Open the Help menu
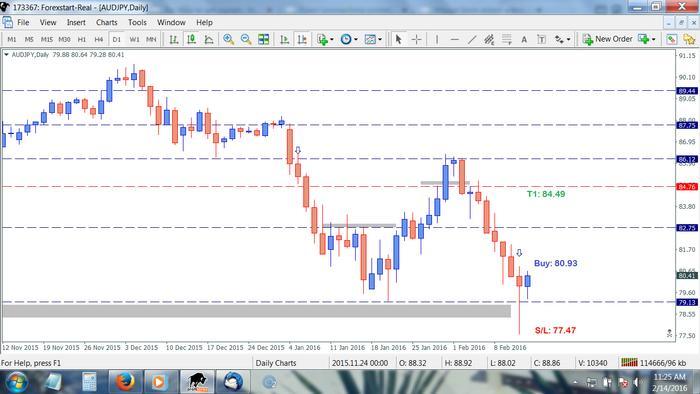The width and height of the screenshot is (700, 394). [204, 22]
